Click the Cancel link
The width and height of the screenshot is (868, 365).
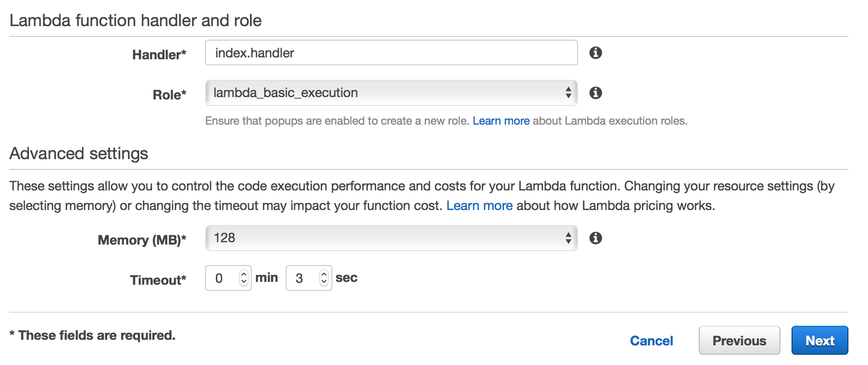point(651,340)
